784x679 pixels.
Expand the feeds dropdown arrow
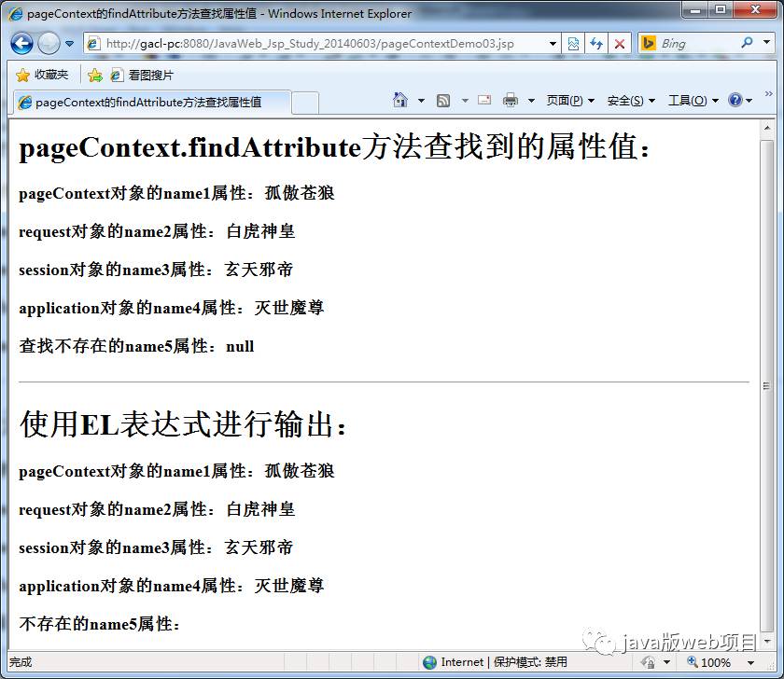[x=465, y=101]
